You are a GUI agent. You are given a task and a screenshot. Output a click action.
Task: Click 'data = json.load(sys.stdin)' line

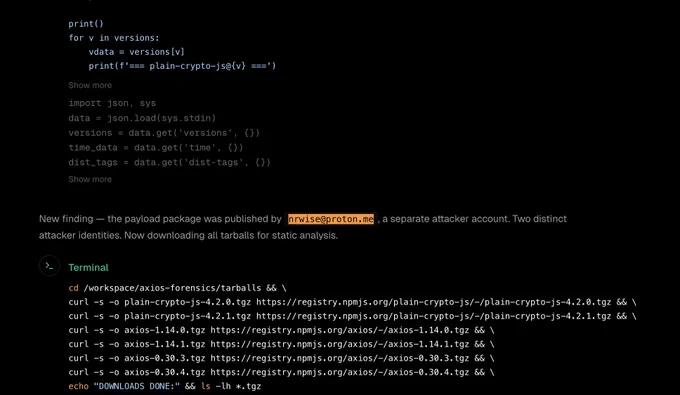142,118
